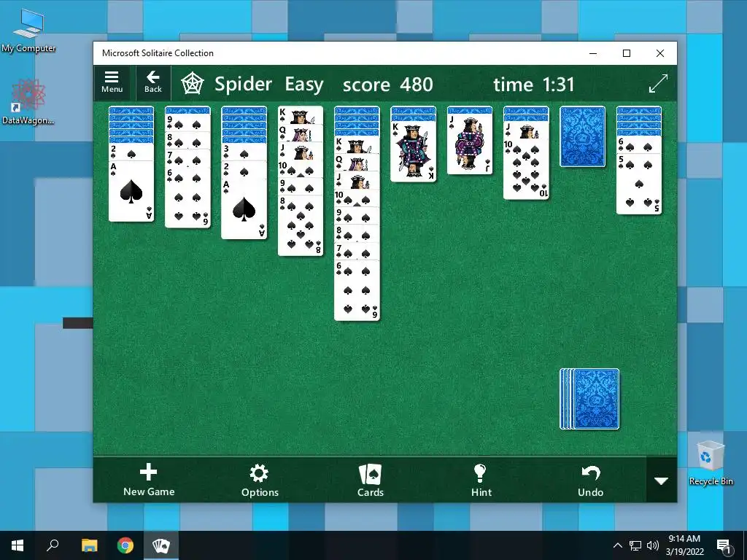Open taskbar search magnifier

[53, 545]
